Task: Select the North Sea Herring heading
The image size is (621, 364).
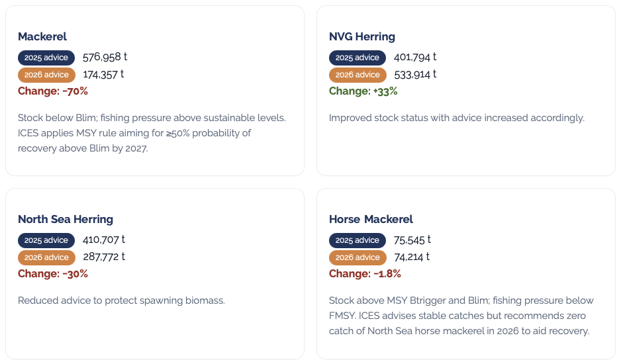Action: tap(66, 219)
